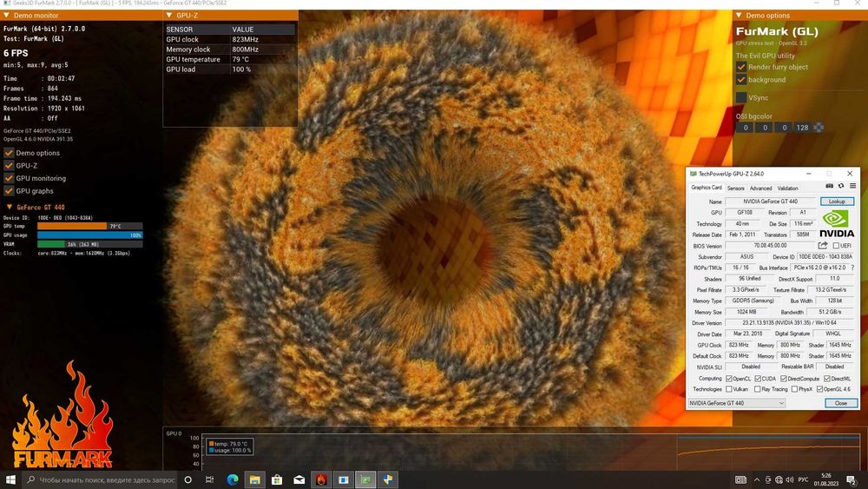Open File Explorer from the taskbar
Image resolution: width=868 pixels, height=489 pixels.
254,479
